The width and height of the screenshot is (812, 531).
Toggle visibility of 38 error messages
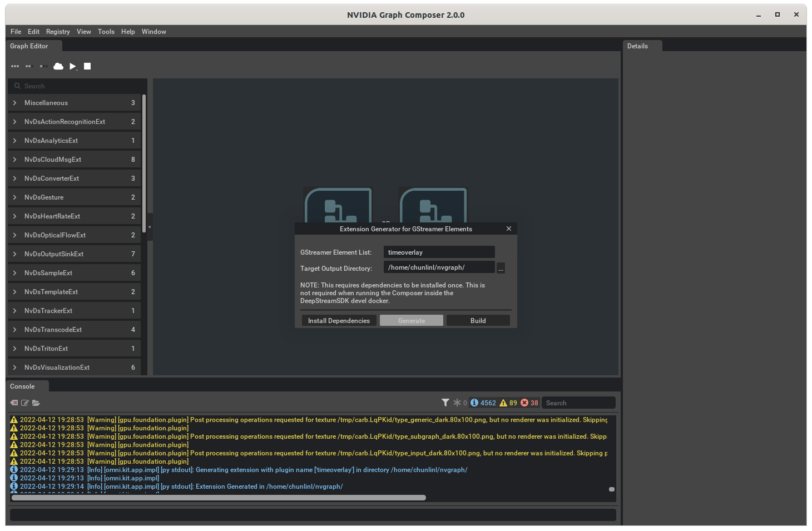[x=529, y=402]
